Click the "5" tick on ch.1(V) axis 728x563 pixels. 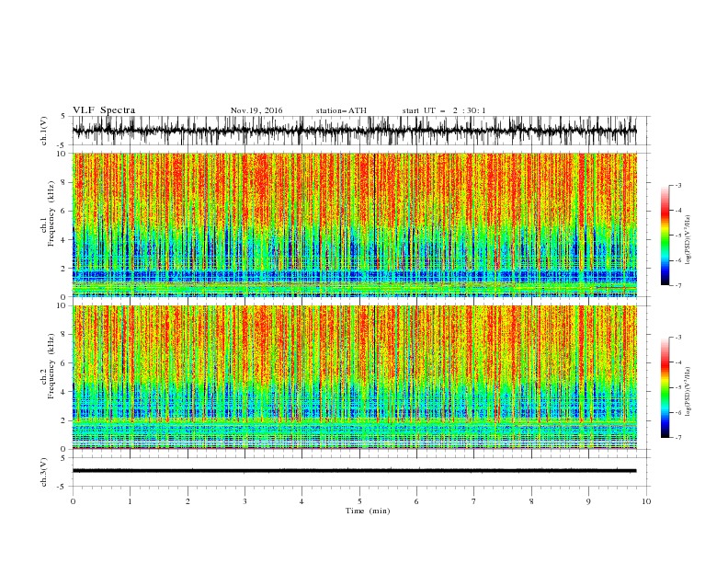pyautogui.click(x=63, y=117)
